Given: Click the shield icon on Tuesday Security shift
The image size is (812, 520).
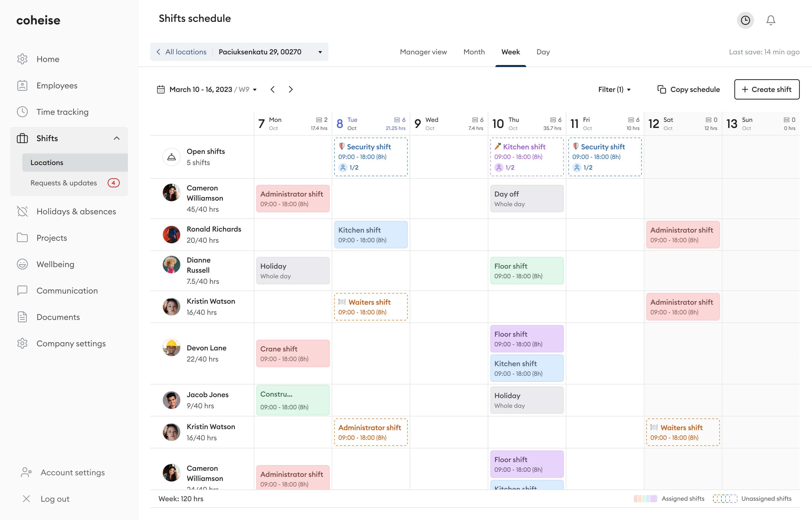Looking at the screenshot, I should tap(341, 147).
